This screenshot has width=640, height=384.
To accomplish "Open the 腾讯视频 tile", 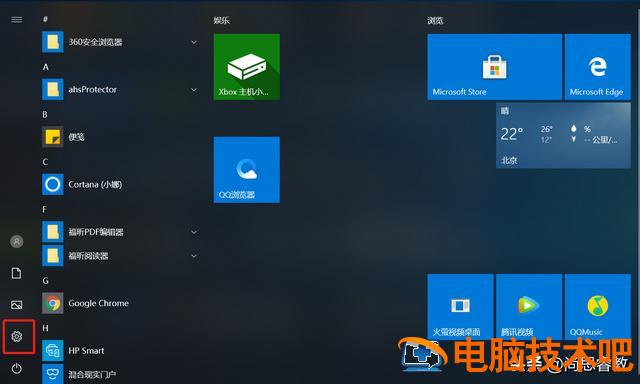I will (529, 307).
